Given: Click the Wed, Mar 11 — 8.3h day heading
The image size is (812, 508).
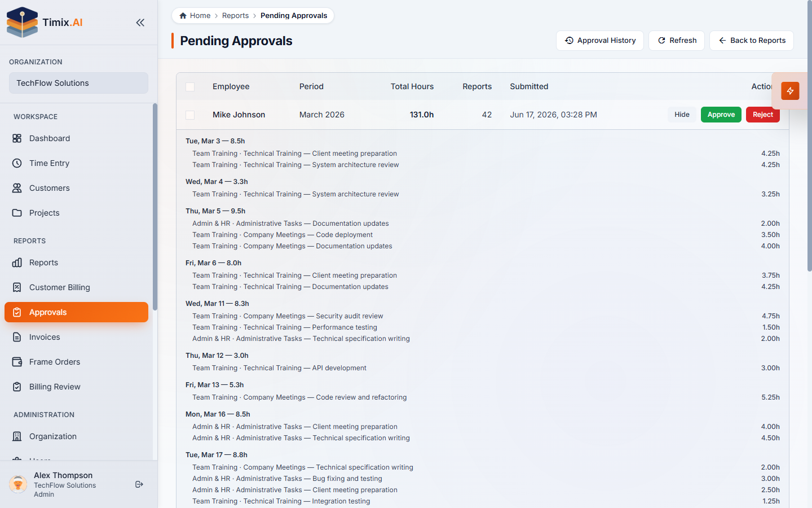Looking at the screenshot, I should [x=217, y=304].
